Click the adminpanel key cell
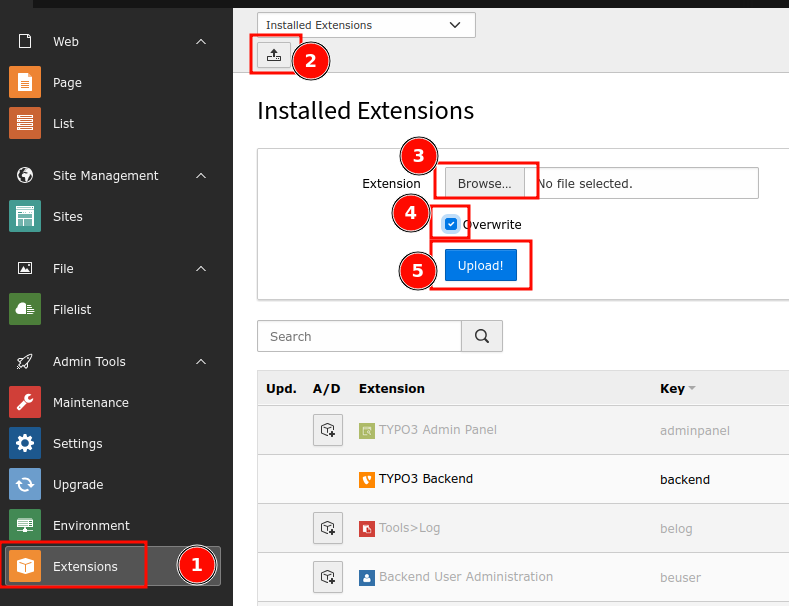Viewport: 789px width, 606px height. pyautogui.click(x=694, y=431)
